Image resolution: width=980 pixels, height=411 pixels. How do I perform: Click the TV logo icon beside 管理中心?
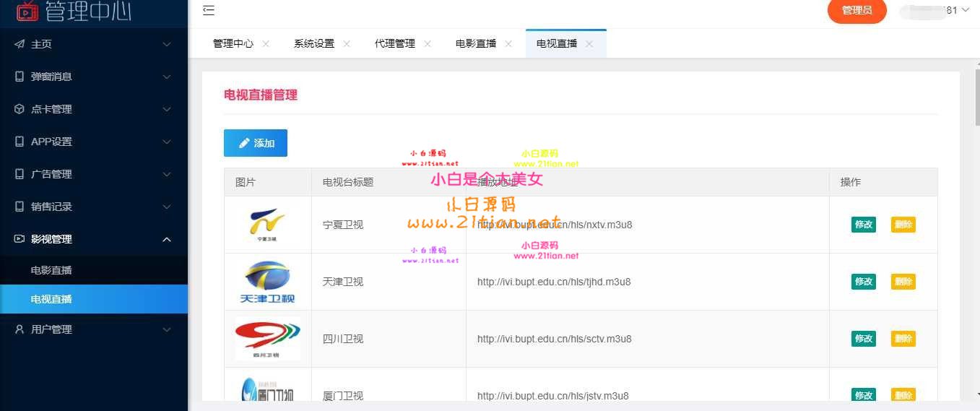27,10
